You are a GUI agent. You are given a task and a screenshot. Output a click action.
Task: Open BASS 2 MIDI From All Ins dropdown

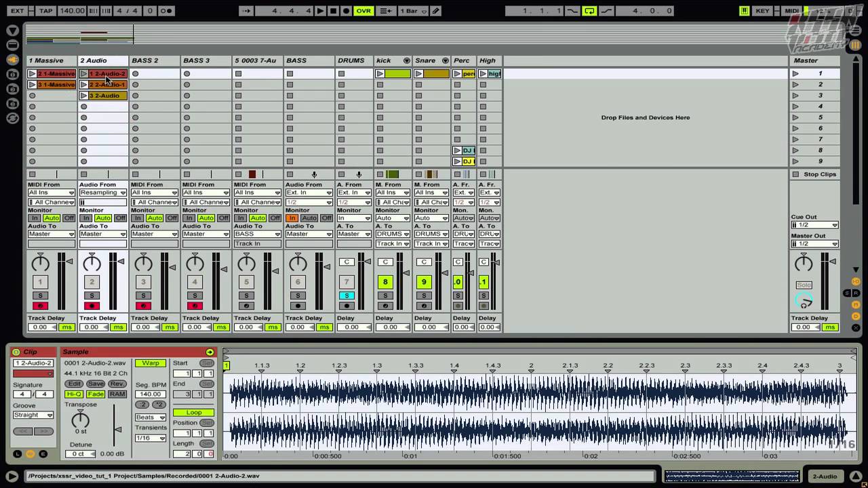(x=155, y=192)
